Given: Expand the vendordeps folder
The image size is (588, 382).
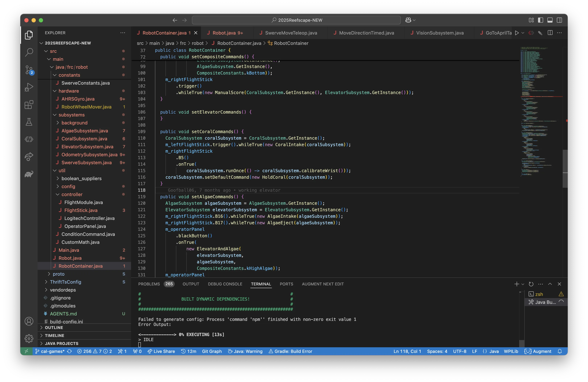Looking at the screenshot, I should pos(63,290).
